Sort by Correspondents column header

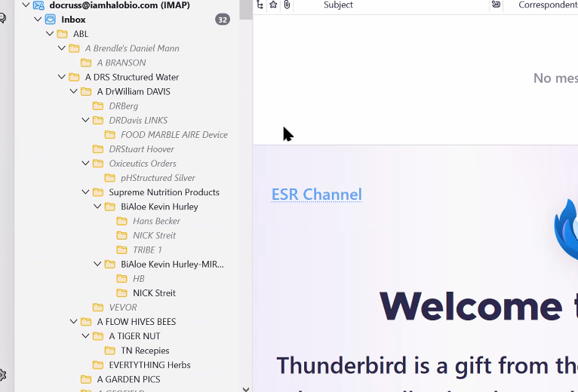point(548,5)
